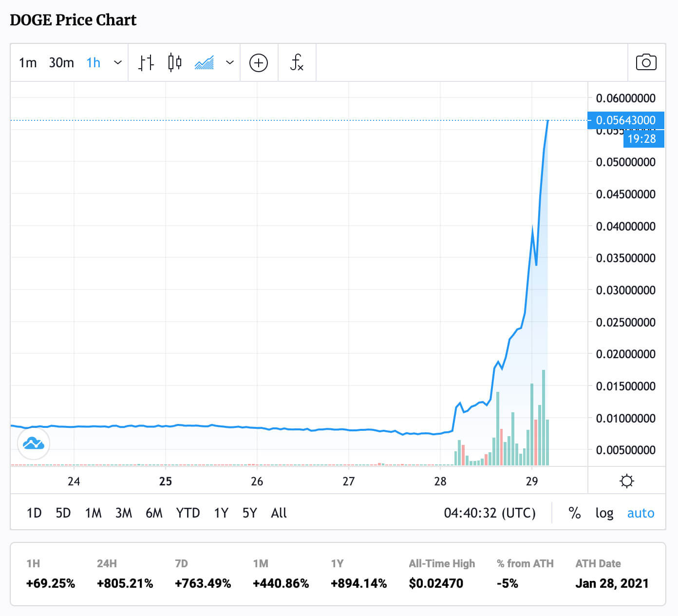Viewport: 678px width, 616px height.
Task: Click the current price label 0.05643000
Action: click(625, 120)
